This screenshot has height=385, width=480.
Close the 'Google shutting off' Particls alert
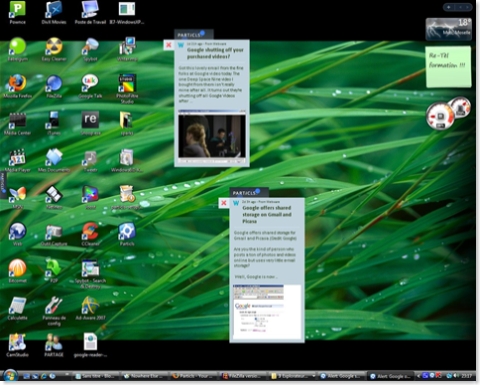169,45
